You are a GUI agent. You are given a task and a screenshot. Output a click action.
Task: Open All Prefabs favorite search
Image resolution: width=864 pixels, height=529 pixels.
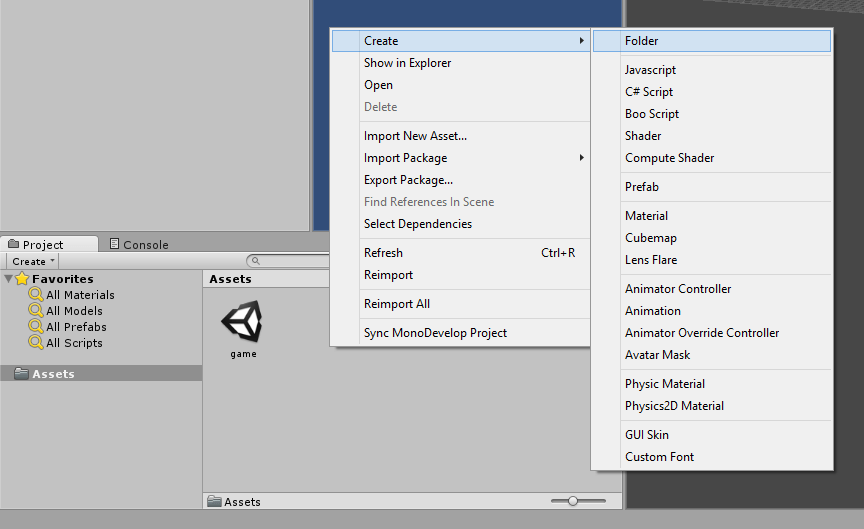[75, 327]
